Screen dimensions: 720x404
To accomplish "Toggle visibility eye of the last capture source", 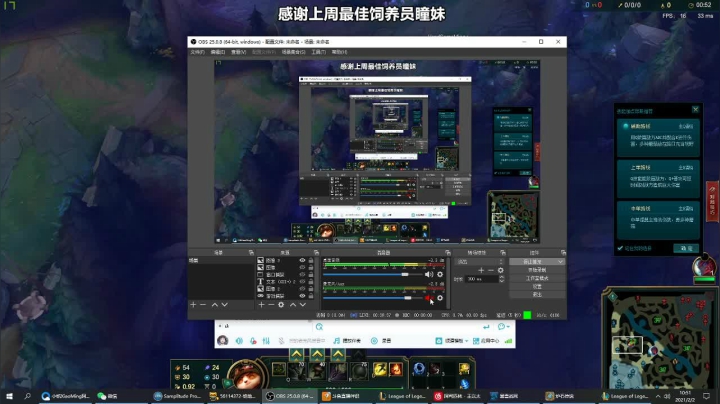I will coord(302,296).
